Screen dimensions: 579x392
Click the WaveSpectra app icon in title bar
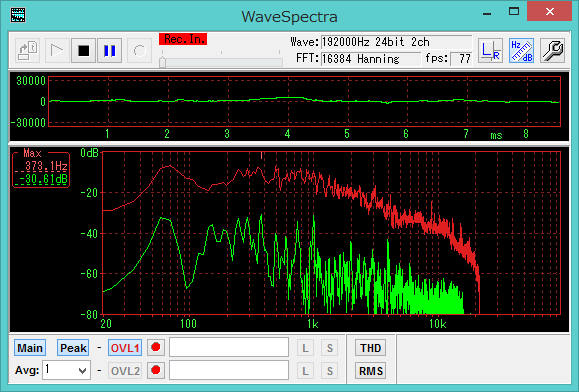[18, 15]
